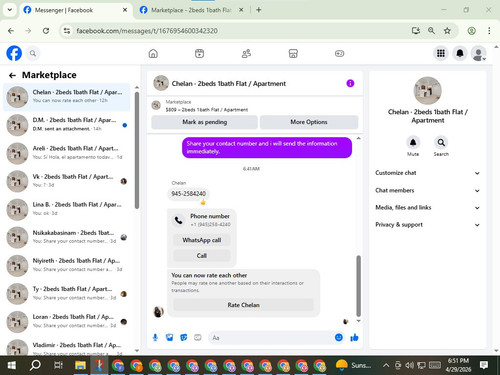Open Chrome three-dot menu

(x=489, y=31)
